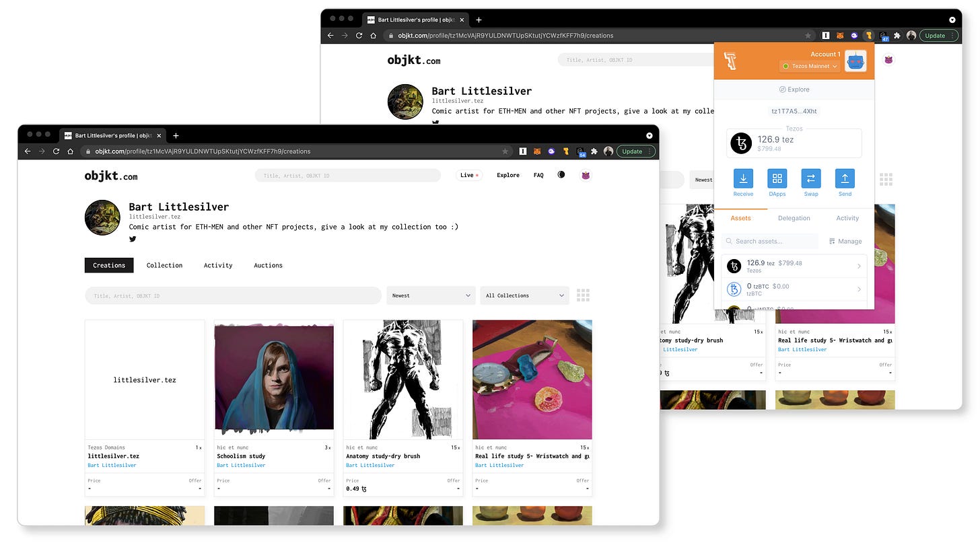This screenshot has width=980, height=543.
Task: Click front window address bar URL
Action: [x=203, y=151]
